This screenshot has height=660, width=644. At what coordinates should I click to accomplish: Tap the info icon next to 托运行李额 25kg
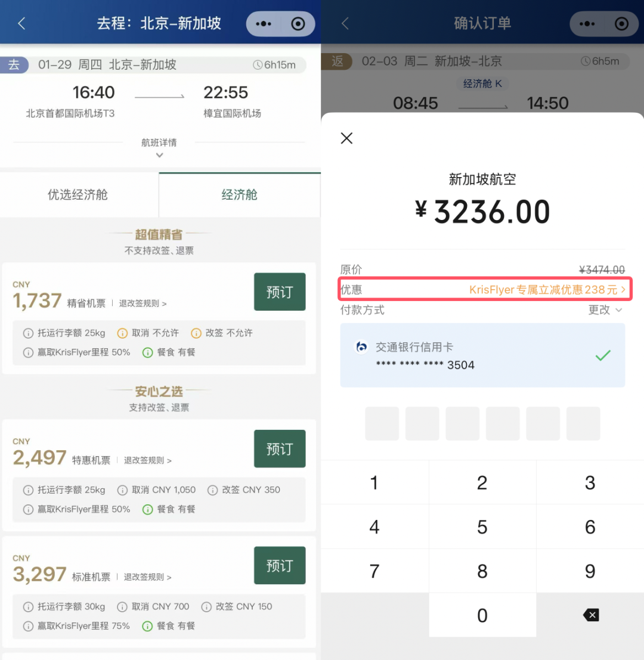coord(28,333)
